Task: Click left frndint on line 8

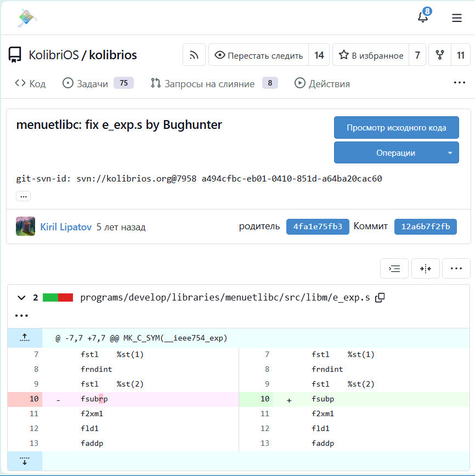Action: point(97,369)
